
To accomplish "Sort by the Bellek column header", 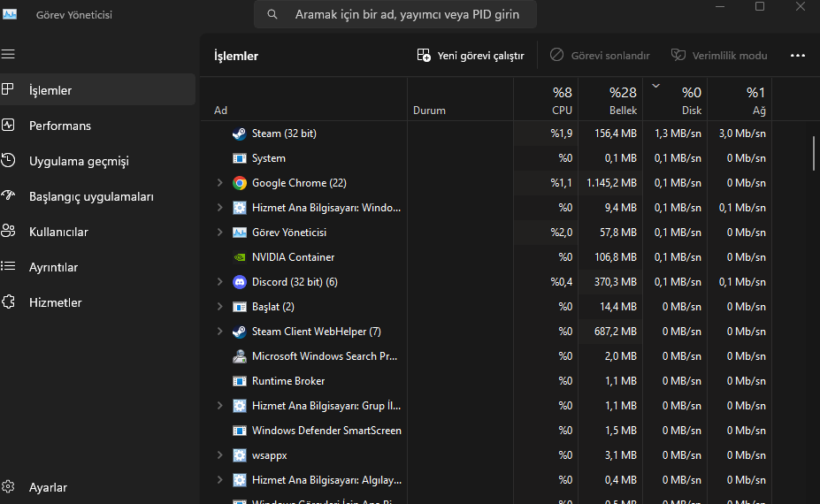I will tap(611, 99).
